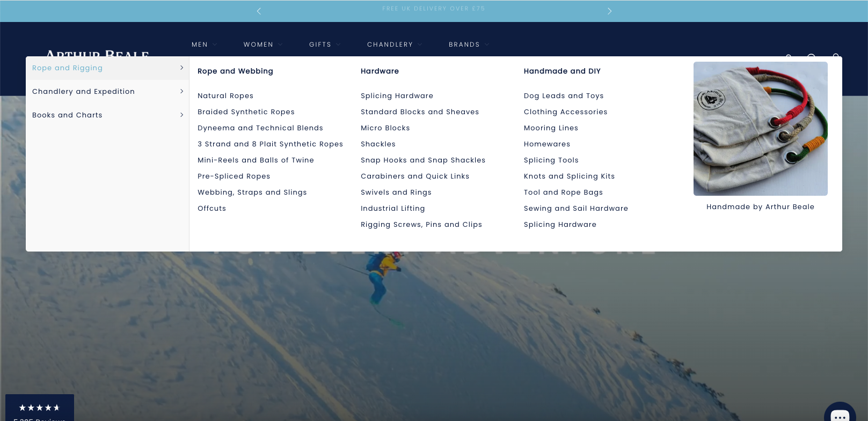Select Rope and Rigging in the side menu
This screenshot has height=421, width=868.
tap(107, 68)
